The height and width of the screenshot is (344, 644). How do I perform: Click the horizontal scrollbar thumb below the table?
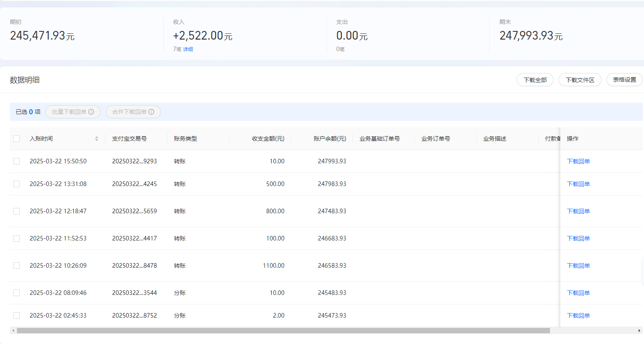(x=283, y=330)
